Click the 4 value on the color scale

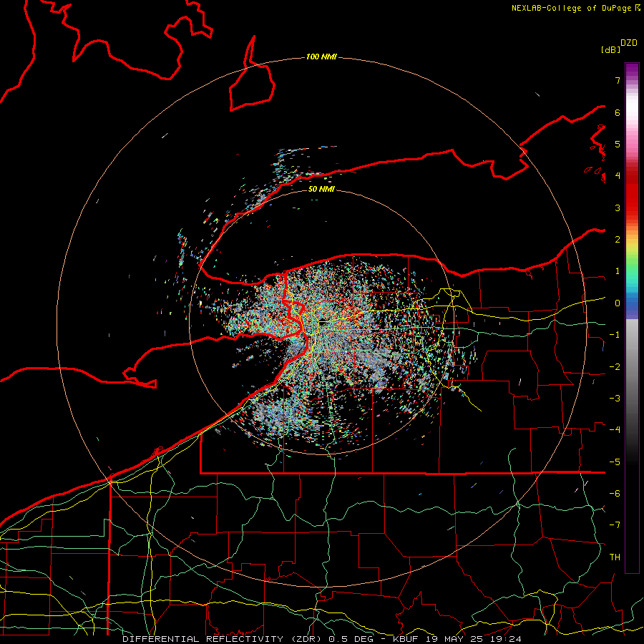tap(618, 176)
